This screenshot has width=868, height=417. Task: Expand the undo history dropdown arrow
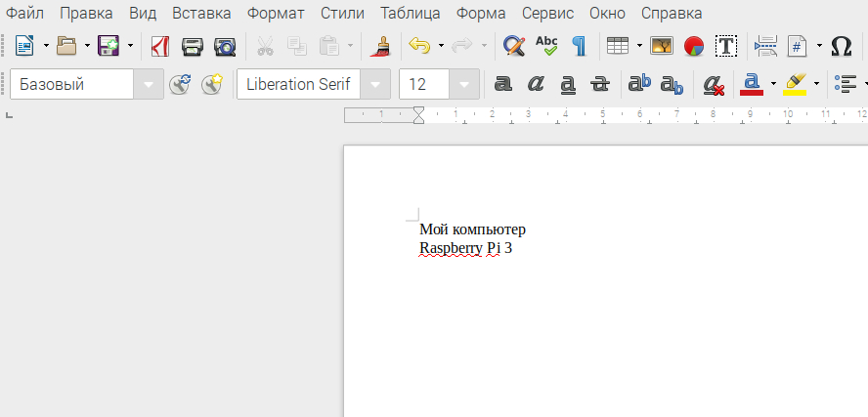[441, 45]
